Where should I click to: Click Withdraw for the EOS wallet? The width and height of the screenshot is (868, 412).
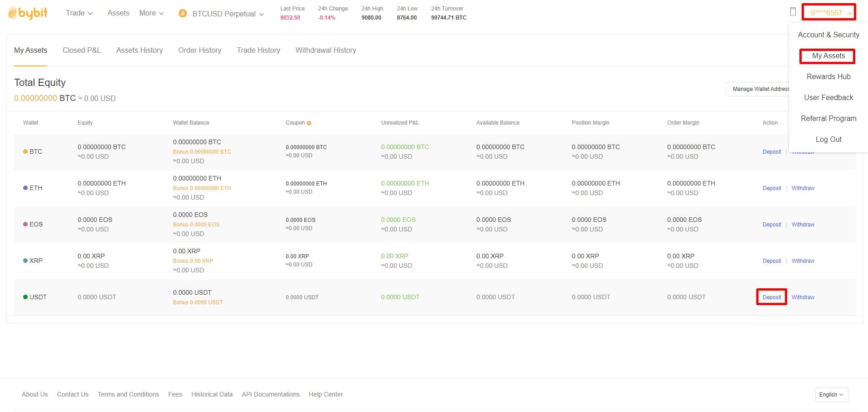tap(803, 225)
